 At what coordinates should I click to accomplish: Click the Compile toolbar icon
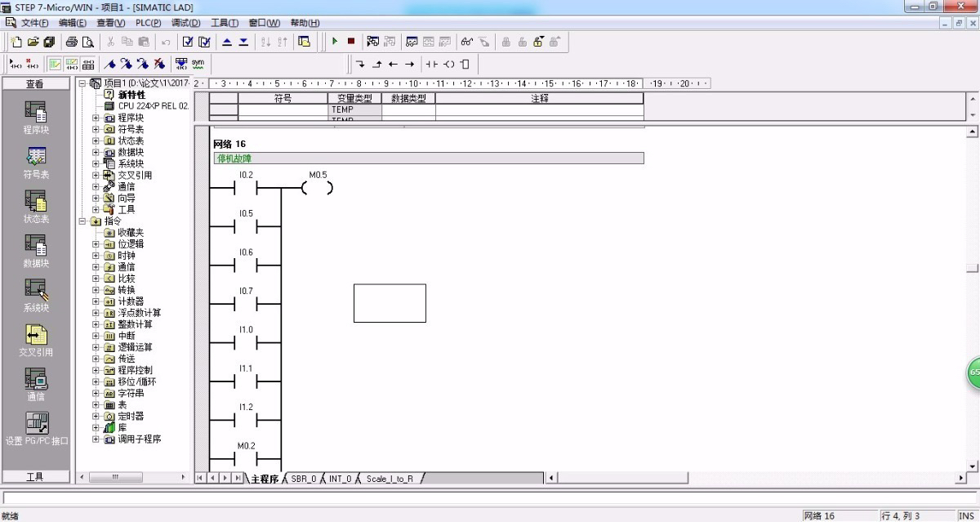click(x=189, y=42)
